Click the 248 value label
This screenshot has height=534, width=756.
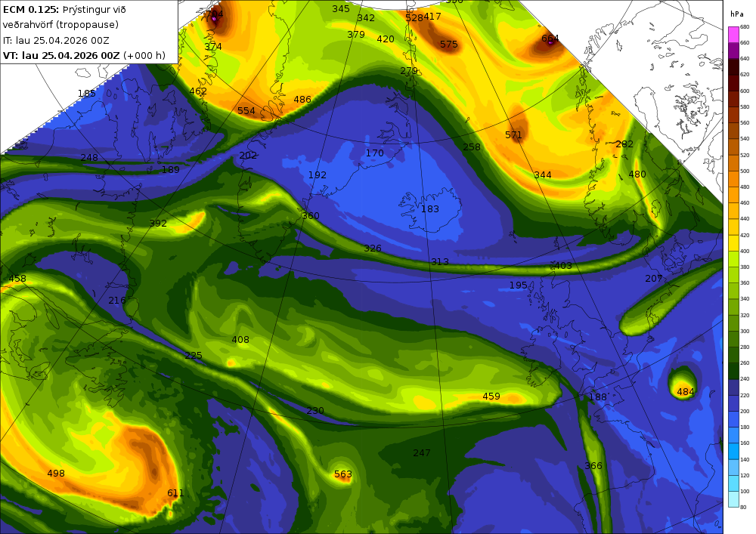[x=89, y=157]
